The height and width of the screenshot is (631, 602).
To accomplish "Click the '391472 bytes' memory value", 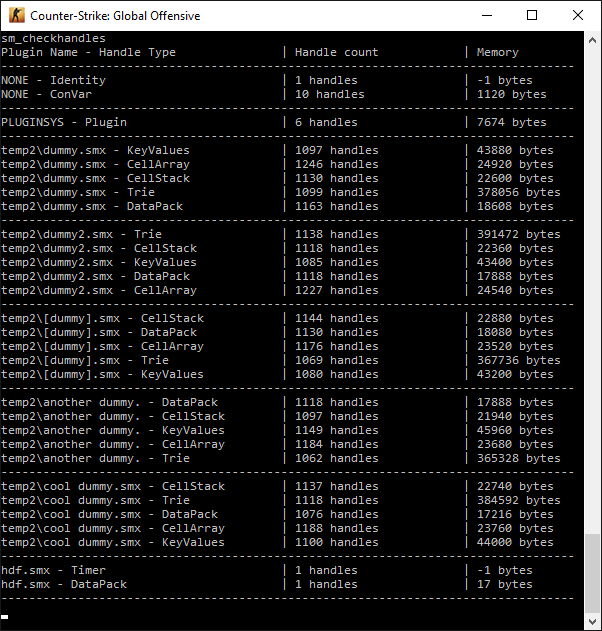I will [x=519, y=234].
